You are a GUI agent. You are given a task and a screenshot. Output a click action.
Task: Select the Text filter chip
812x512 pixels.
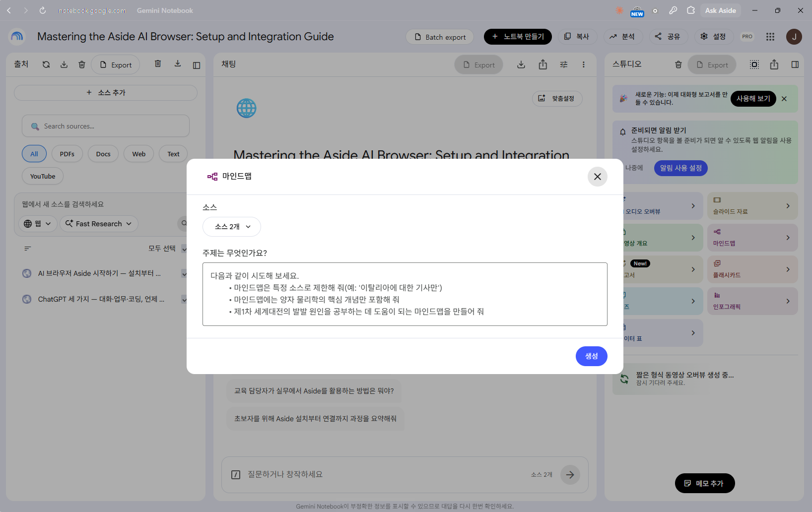click(x=173, y=154)
